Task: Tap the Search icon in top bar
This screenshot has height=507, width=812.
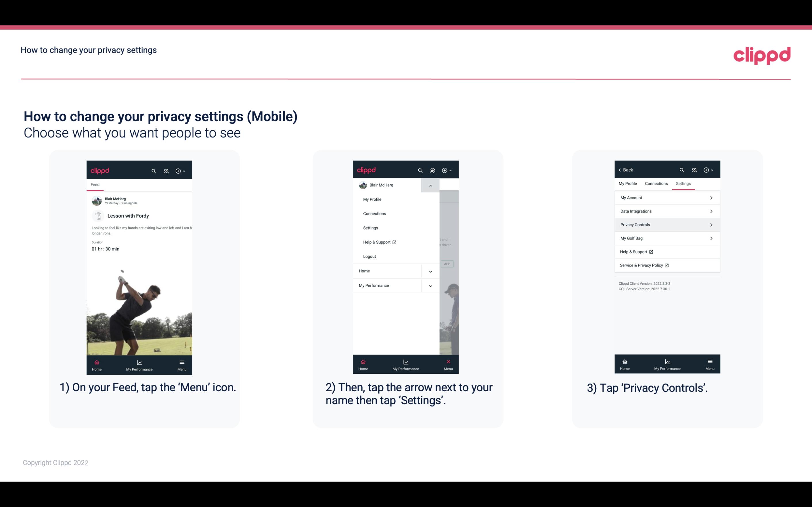Action: tap(153, 170)
